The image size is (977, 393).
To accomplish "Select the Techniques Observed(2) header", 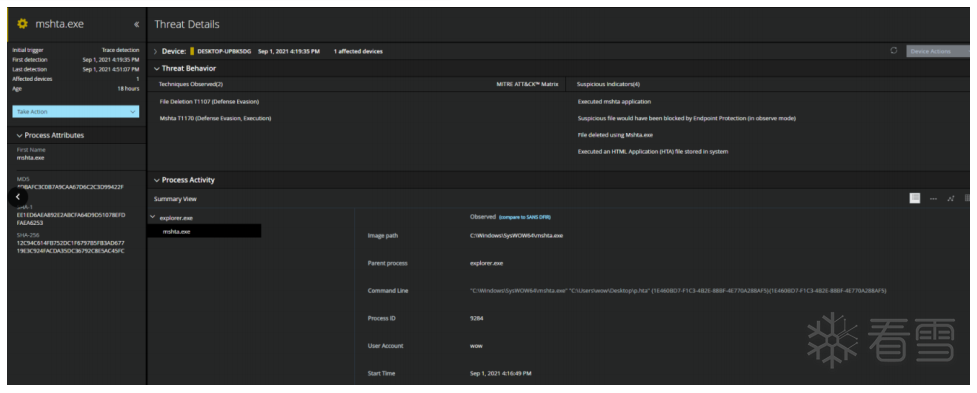I will tap(191, 83).
